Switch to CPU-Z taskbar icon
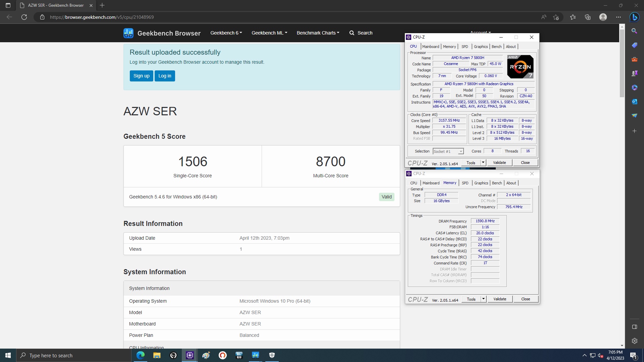 coord(190,355)
